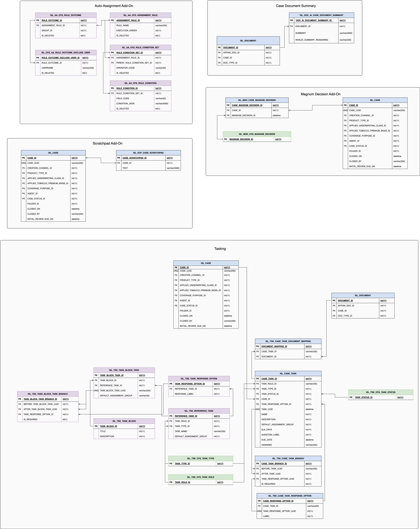Click the ISL_TSK_CASE_TASK_RESPONSE_OPTION table header

point(290,496)
